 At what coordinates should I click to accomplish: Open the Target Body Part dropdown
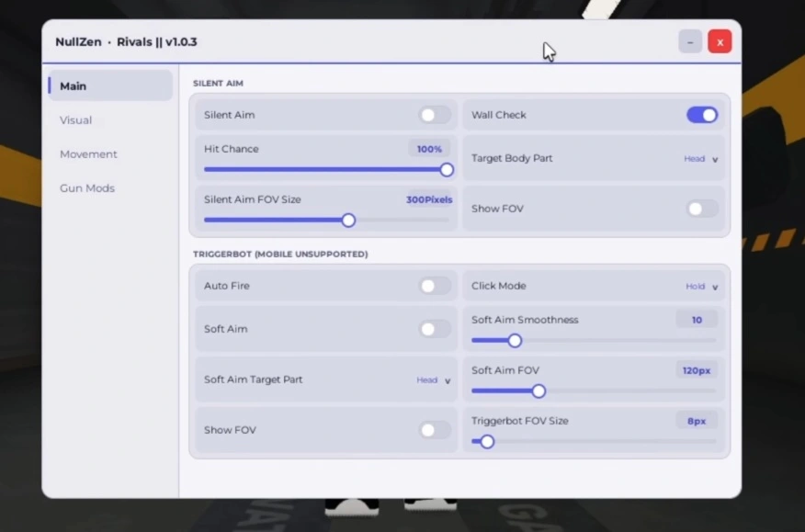[700, 159]
